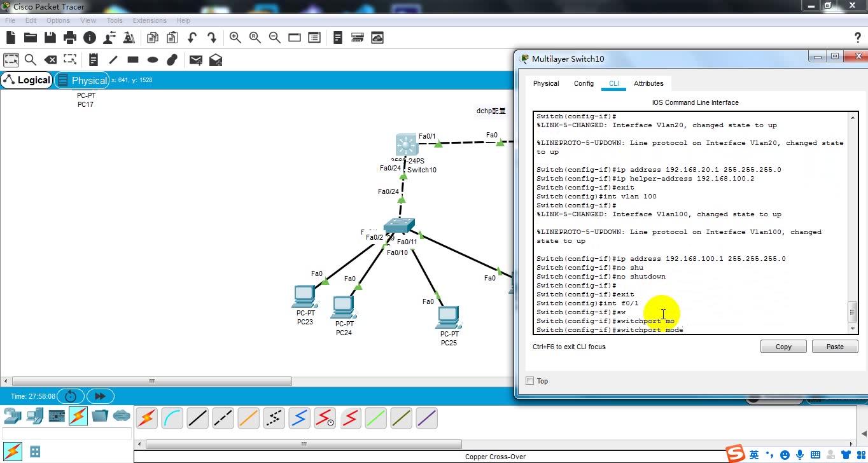Add a Complex PDU open envelope
The image size is (868, 463).
coord(216,60)
